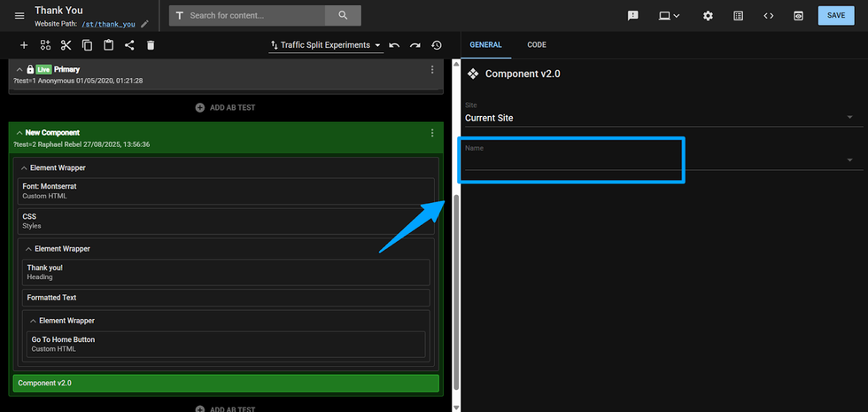Click the Component v2.0 panel icon
The height and width of the screenshot is (412, 868).
coord(473,74)
